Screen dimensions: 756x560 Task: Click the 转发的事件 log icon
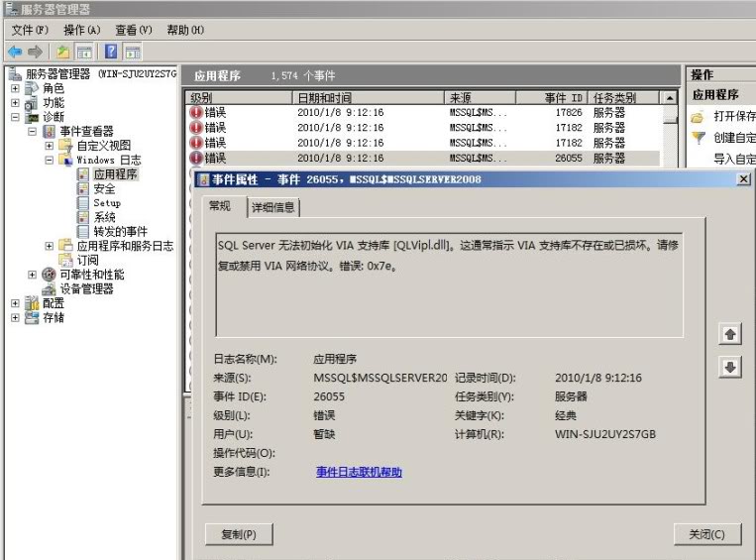[83, 232]
